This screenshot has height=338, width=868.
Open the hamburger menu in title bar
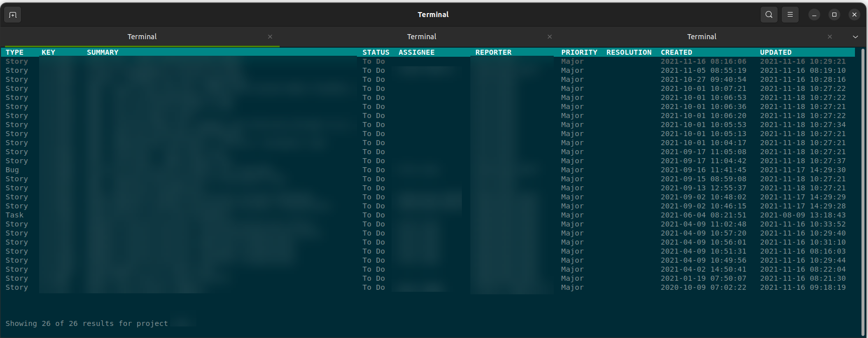pos(790,15)
